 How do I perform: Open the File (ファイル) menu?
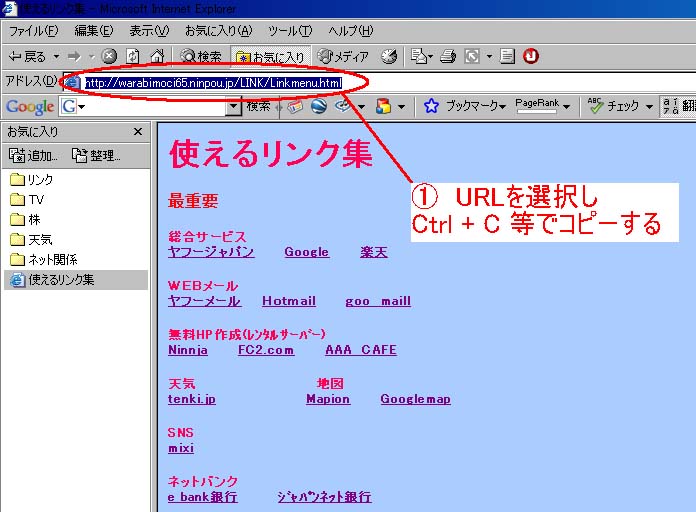click(x=34, y=31)
